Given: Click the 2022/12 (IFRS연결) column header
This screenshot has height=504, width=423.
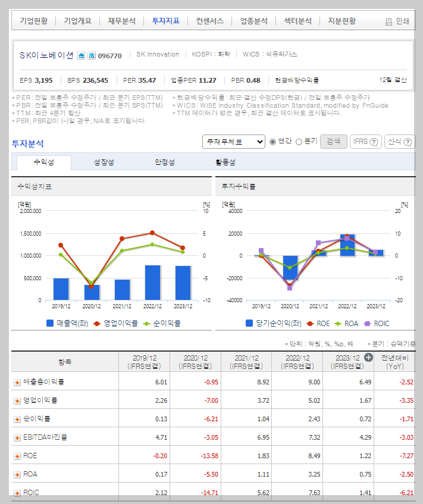Looking at the screenshot, I should pyautogui.click(x=297, y=362).
